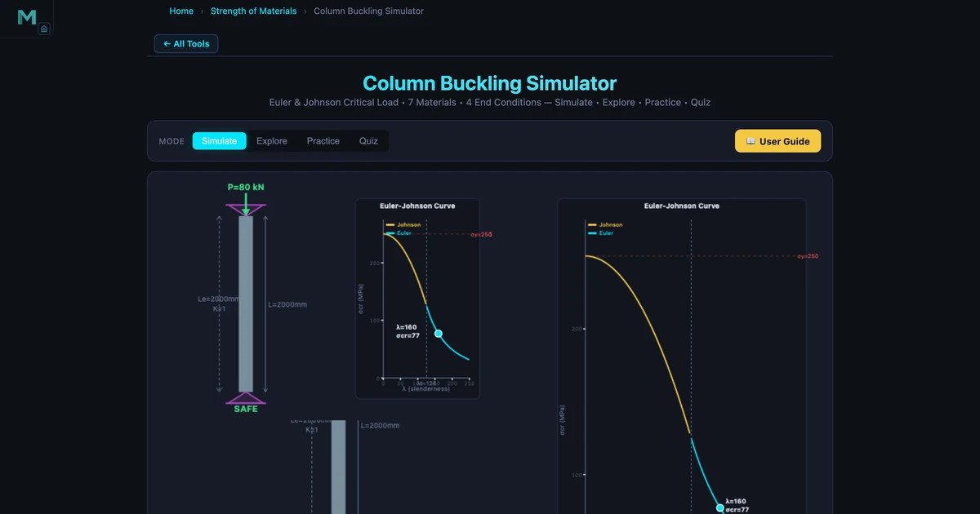This screenshot has width=980, height=514.
Task: Select the Simulate mode tab
Action: pyautogui.click(x=219, y=141)
